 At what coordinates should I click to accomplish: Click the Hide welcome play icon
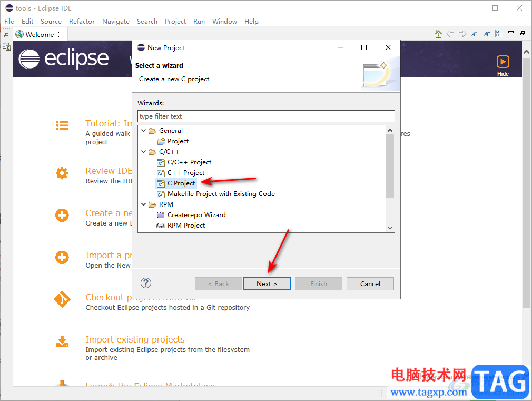tap(503, 62)
